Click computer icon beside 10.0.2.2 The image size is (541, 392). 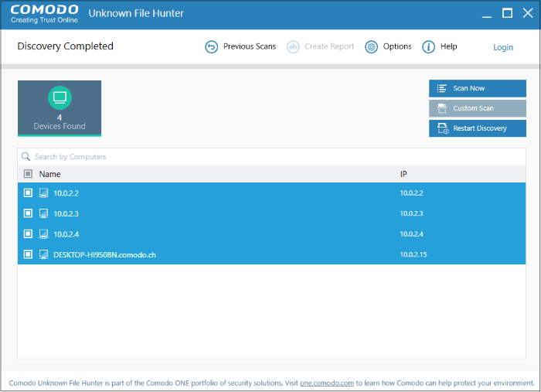tap(43, 193)
